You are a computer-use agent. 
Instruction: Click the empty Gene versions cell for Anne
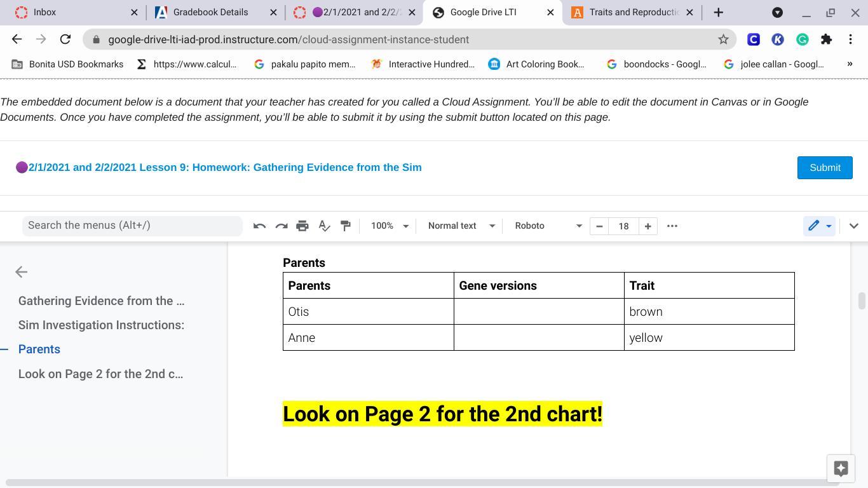[x=539, y=337]
